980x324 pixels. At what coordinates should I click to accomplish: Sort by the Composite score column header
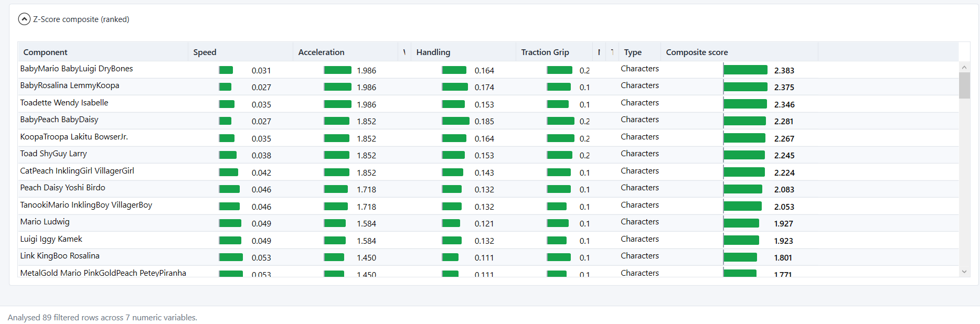pos(739,52)
